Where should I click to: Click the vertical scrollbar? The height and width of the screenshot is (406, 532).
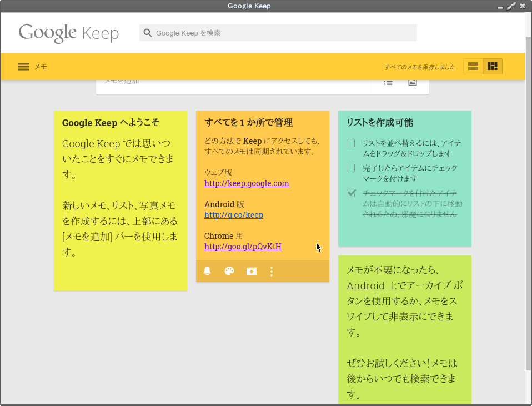[x=528, y=204]
